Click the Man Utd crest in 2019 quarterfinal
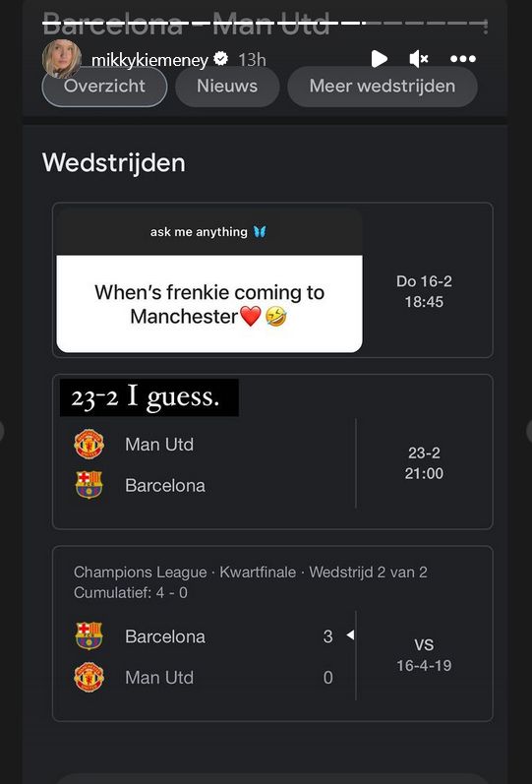The height and width of the screenshot is (784, 532). click(x=89, y=677)
